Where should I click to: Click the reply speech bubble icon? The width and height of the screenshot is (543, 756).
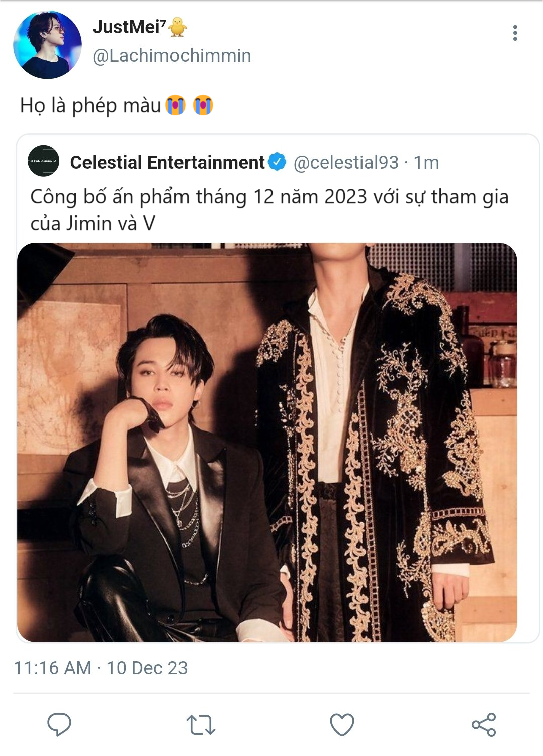coord(59,725)
